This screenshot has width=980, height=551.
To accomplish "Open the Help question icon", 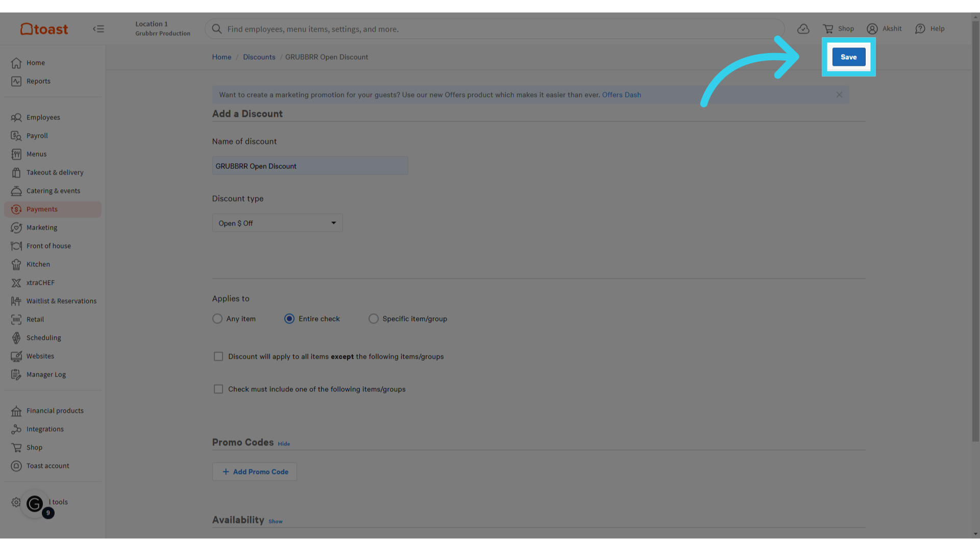I will coord(920,29).
